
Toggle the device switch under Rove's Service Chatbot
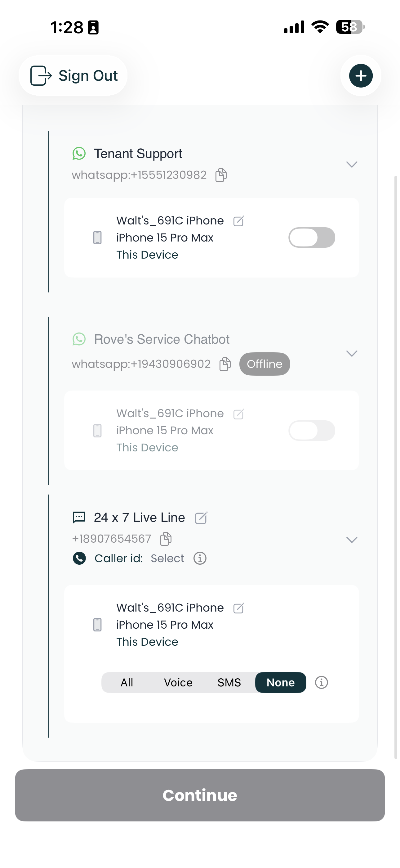pos(311,430)
